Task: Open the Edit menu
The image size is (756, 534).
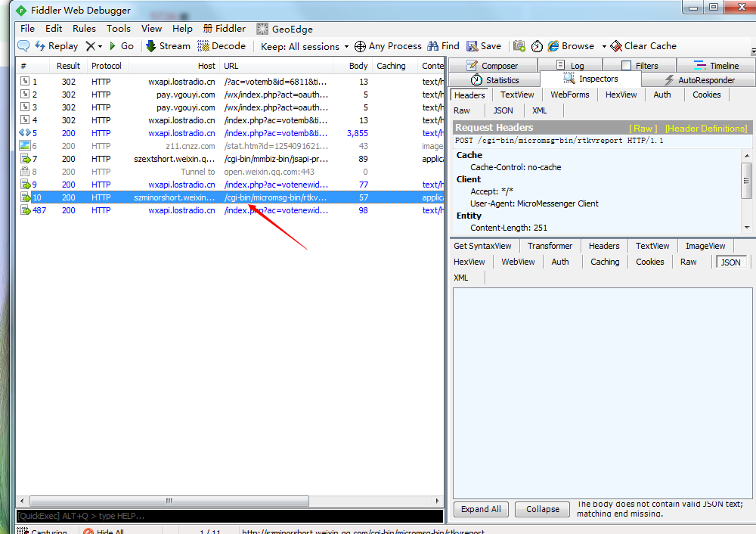Action: (x=54, y=29)
